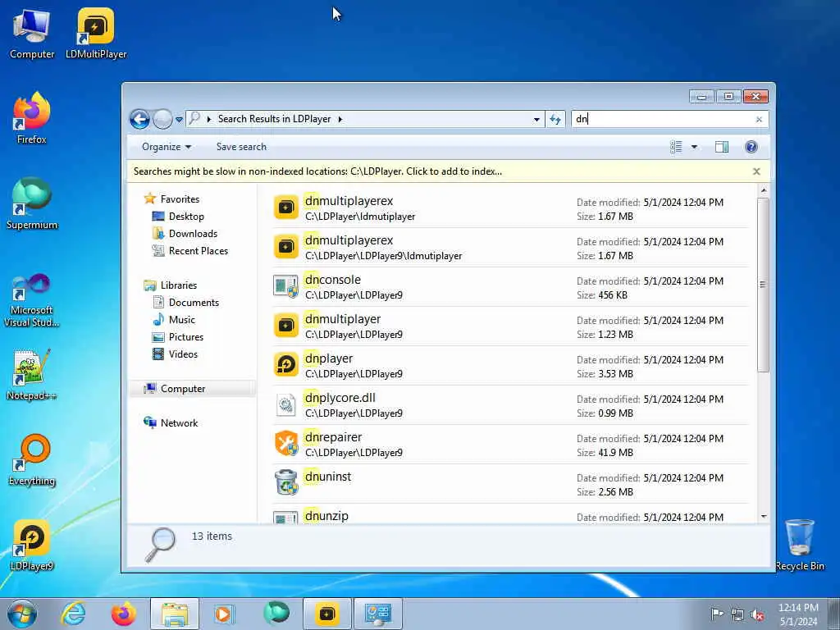Select the Supermium desktop shortcut

point(32,203)
